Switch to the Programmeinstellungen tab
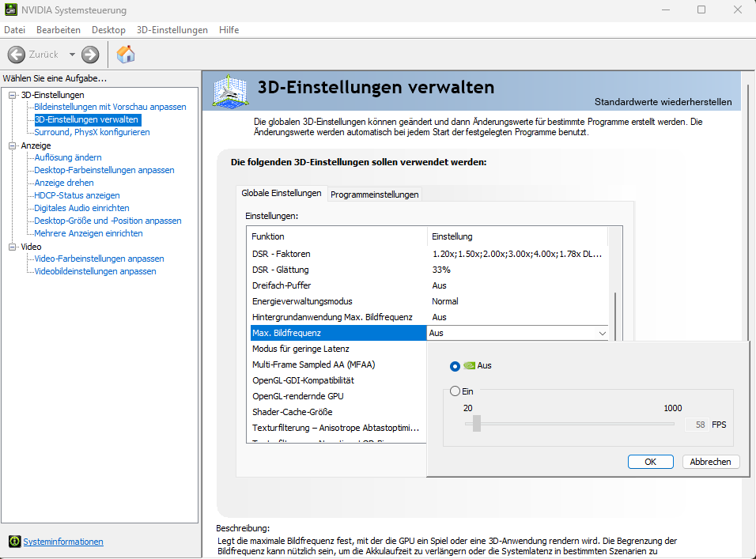Viewport: 756px width, 559px height. tap(375, 195)
